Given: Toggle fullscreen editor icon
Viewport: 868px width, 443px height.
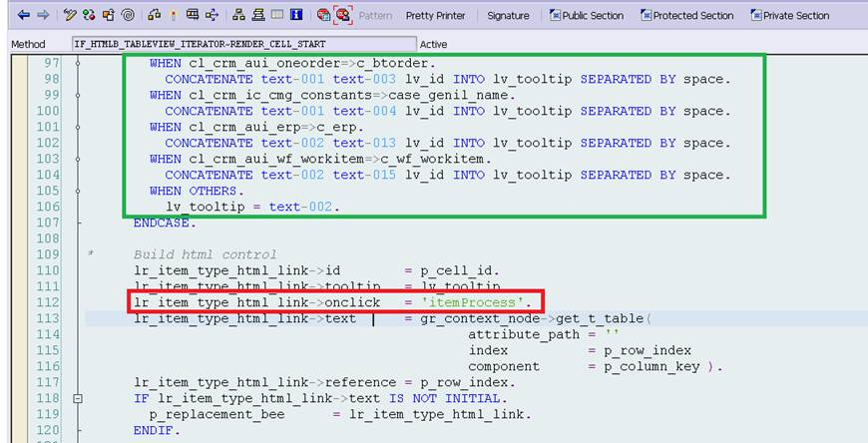Looking at the screenshot, I should click(x=277, y=15).
